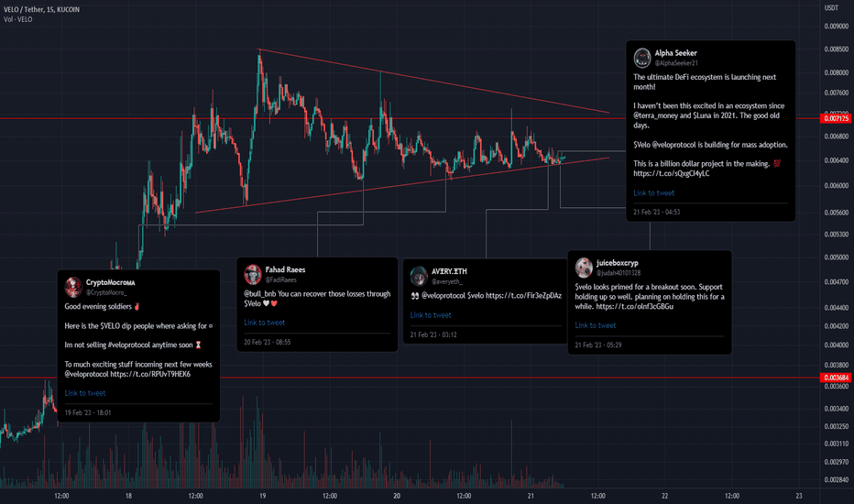Click the @judah40101328 handle
The height and width of the screenshot is (504, 854).
click(619, 273)
